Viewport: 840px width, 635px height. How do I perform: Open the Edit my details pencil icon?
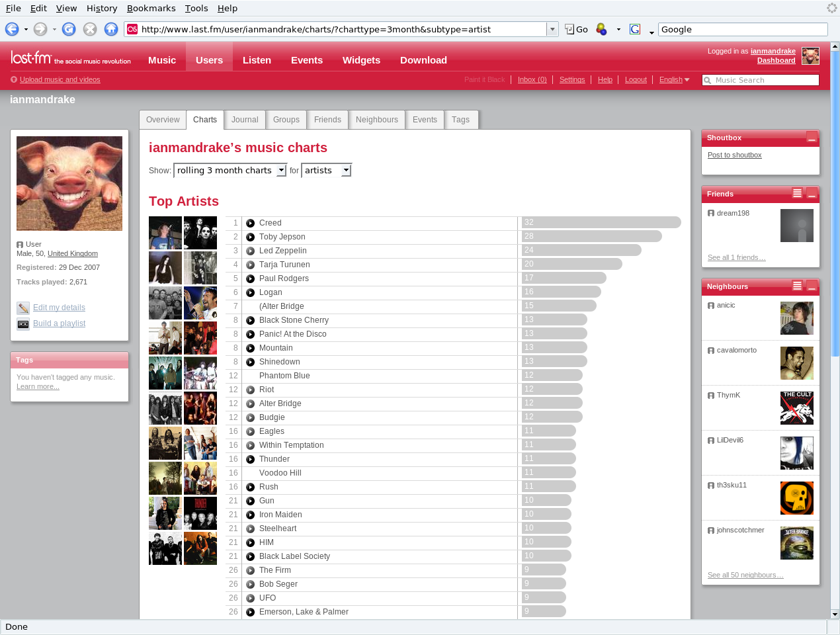(23, 308)
